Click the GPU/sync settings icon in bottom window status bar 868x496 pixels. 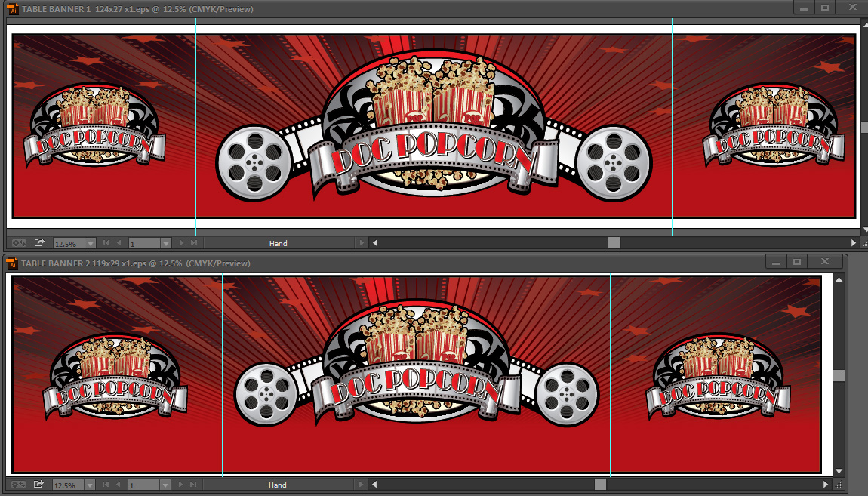click(x=19, y=485)
